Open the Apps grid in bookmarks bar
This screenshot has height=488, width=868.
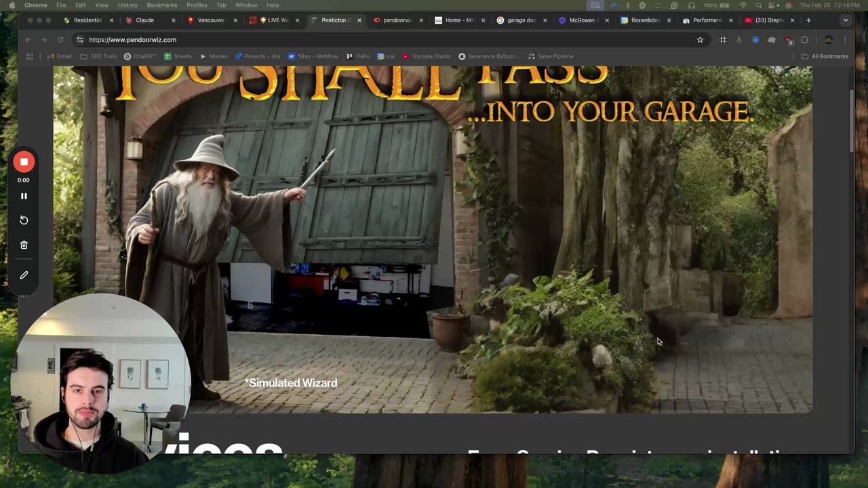(30, 56)
